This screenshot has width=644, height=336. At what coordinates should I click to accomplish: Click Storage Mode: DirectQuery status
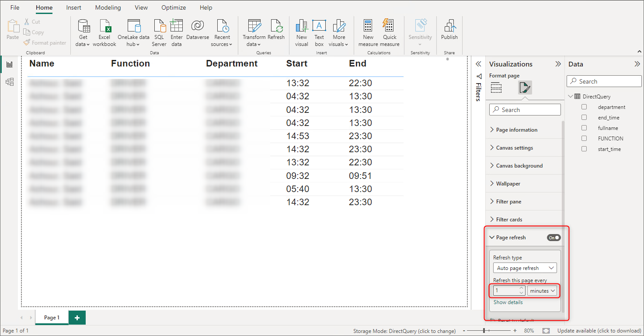point(404,331)
